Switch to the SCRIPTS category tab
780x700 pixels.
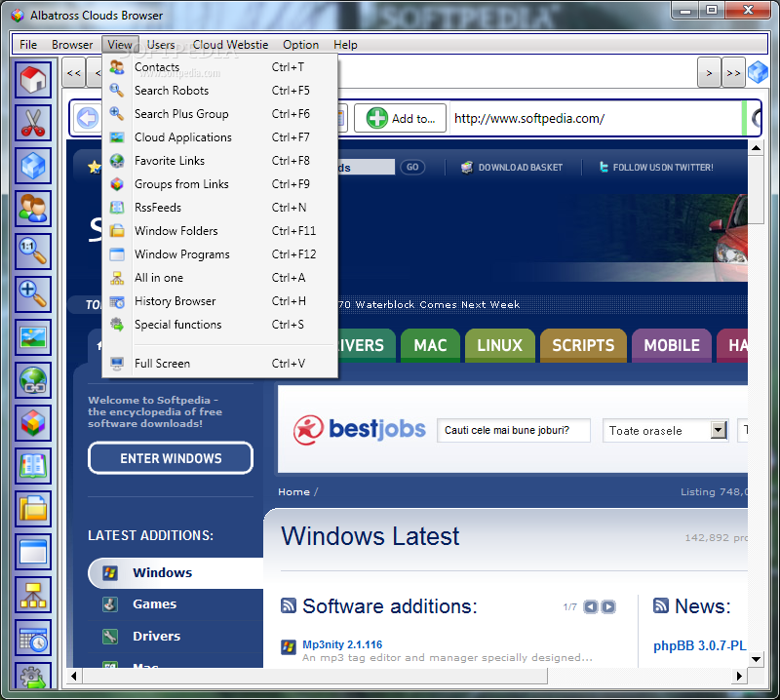(x=583, y=345)
